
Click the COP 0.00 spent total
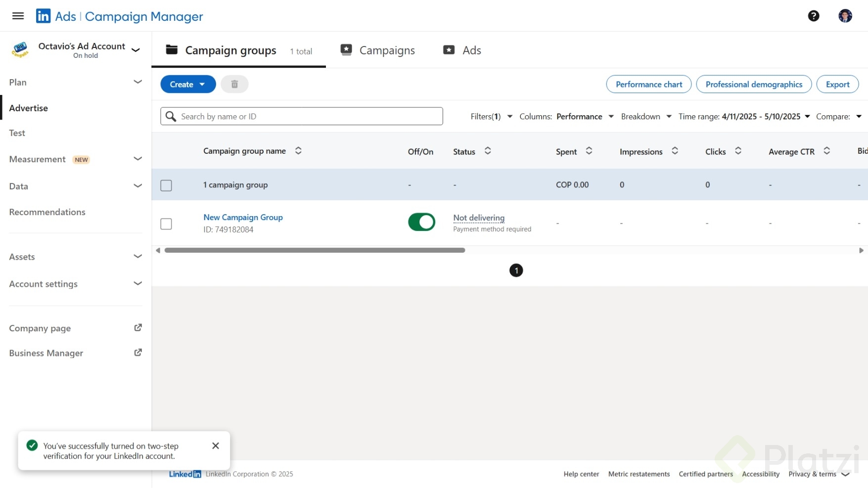click(x=572, y=184)
